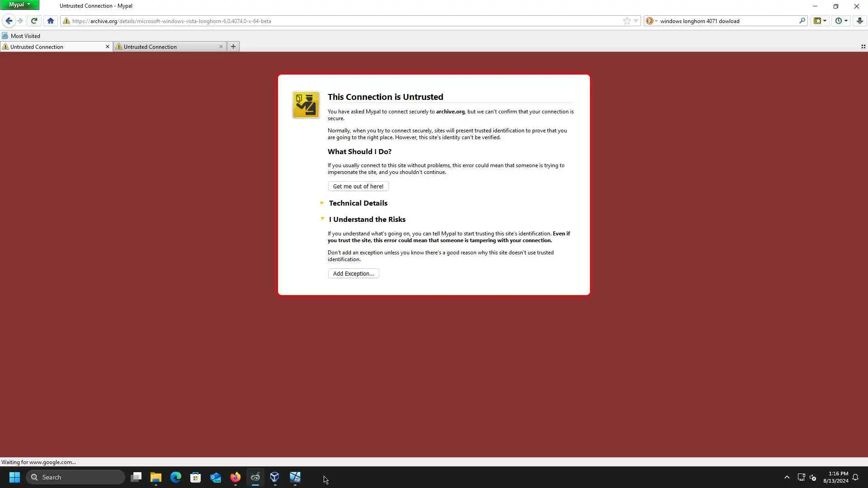
Task: Switch to second Untrusted Connection tab
Action: (167, 47)
